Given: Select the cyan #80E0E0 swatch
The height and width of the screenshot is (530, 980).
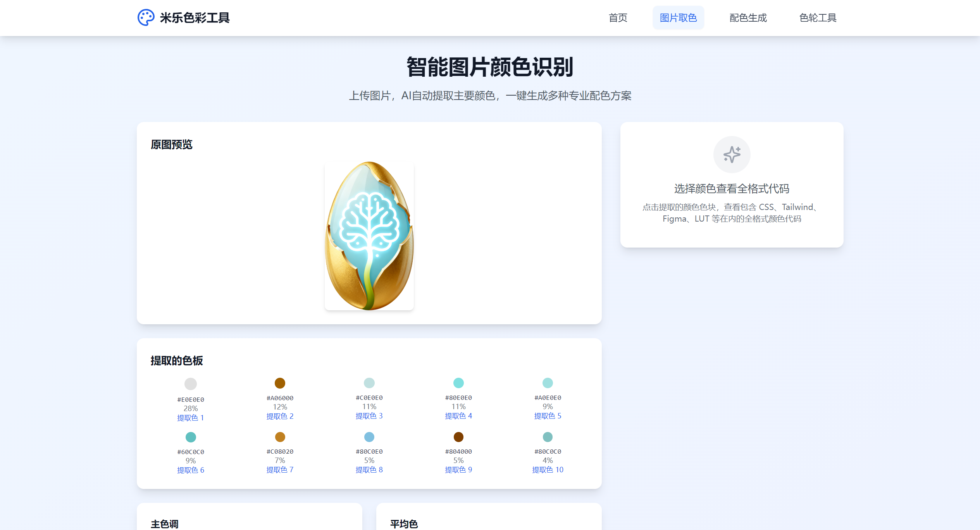Looking at the screenshot, I should point(458,383).
